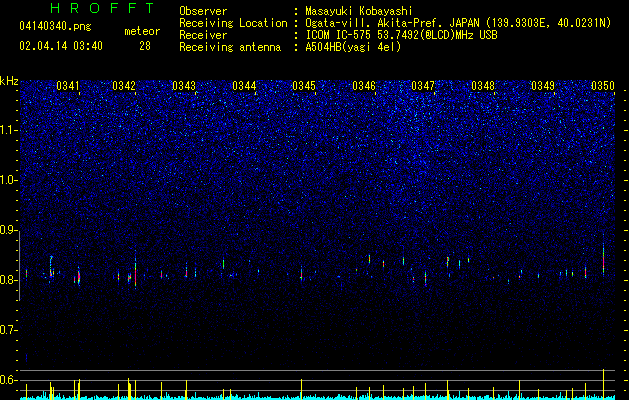Click the meteor label
The image size is (629, 400).
(142, 31)
